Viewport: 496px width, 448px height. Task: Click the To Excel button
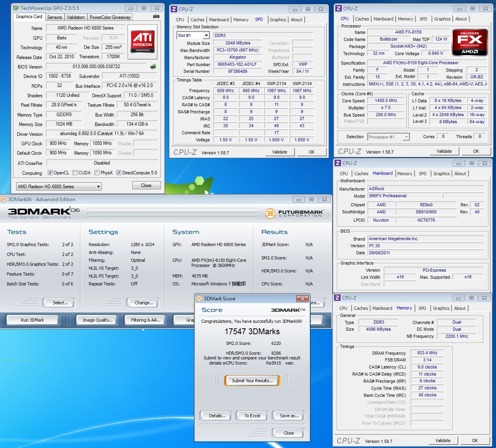[252, 416]
